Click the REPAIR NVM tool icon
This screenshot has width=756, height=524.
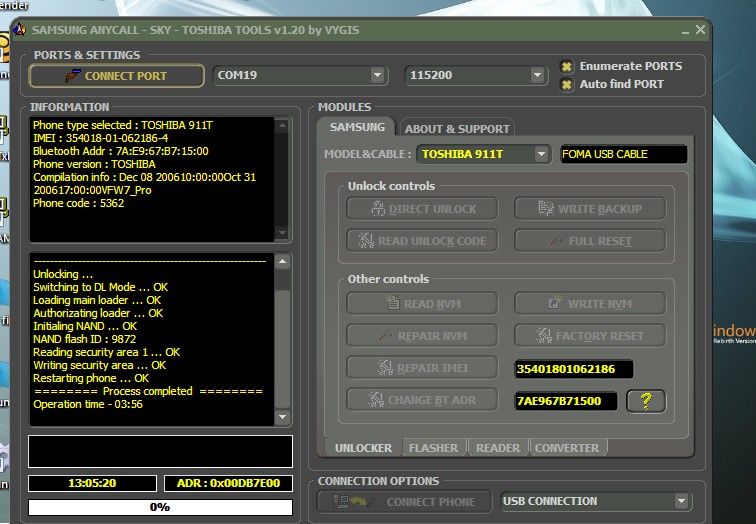(385, 336)
